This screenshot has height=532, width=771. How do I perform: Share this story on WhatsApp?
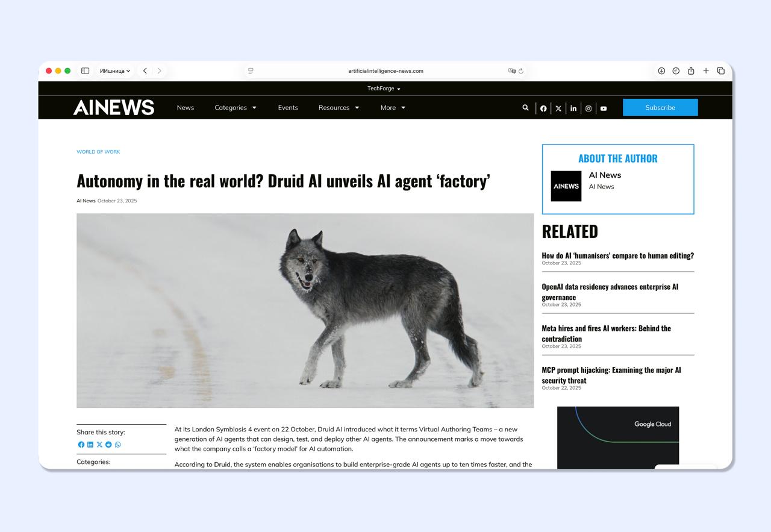tap(117, 445)
